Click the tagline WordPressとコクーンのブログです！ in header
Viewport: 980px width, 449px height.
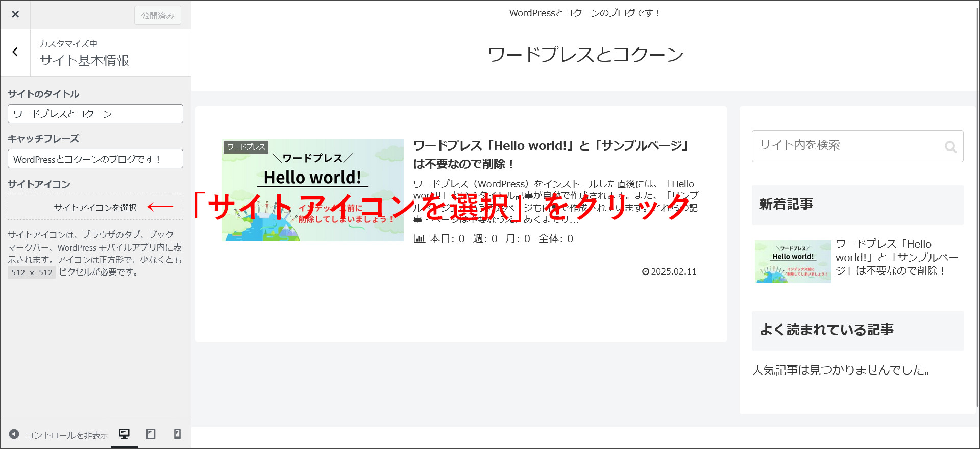coord(585,13)
